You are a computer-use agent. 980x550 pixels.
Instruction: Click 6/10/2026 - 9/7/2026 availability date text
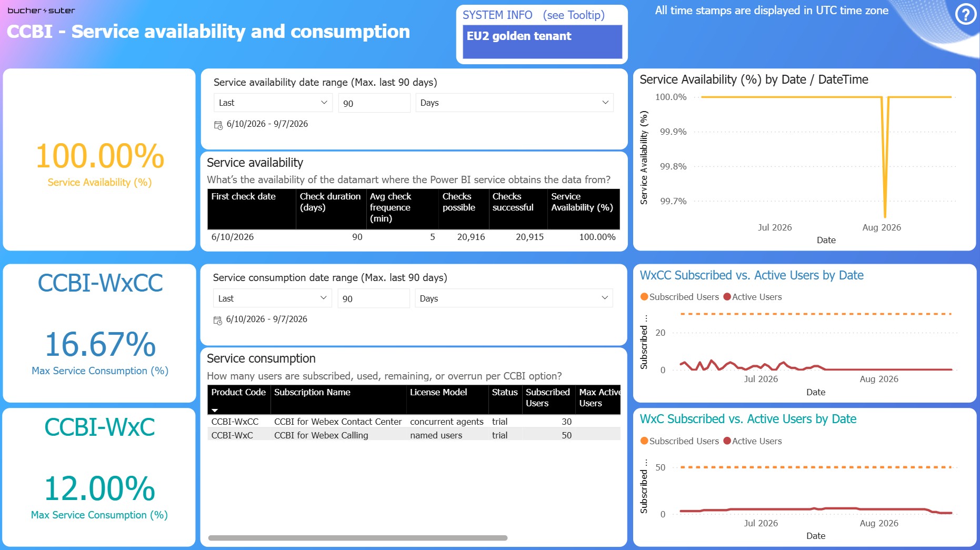(267, 124)
